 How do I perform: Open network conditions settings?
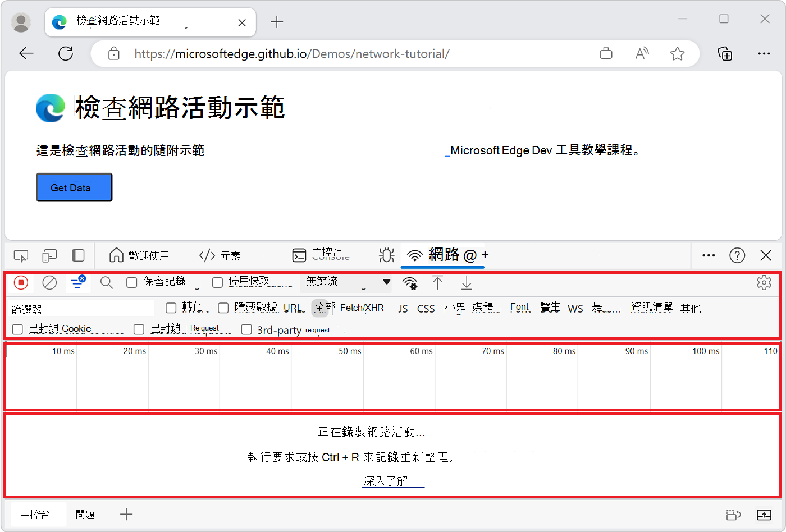410,283
